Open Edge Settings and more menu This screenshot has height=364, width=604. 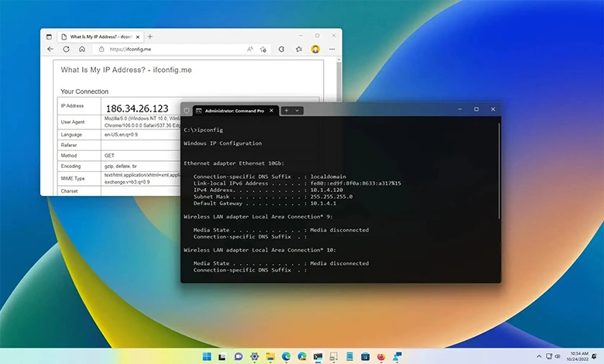click(x=332, y=49)
